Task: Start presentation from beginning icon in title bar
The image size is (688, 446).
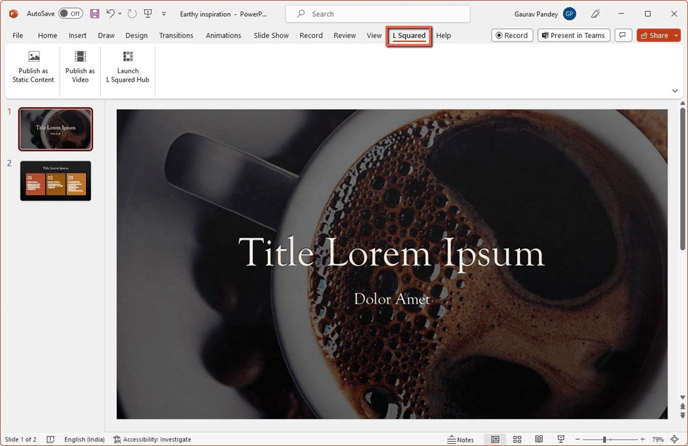Action: point(148,14)
